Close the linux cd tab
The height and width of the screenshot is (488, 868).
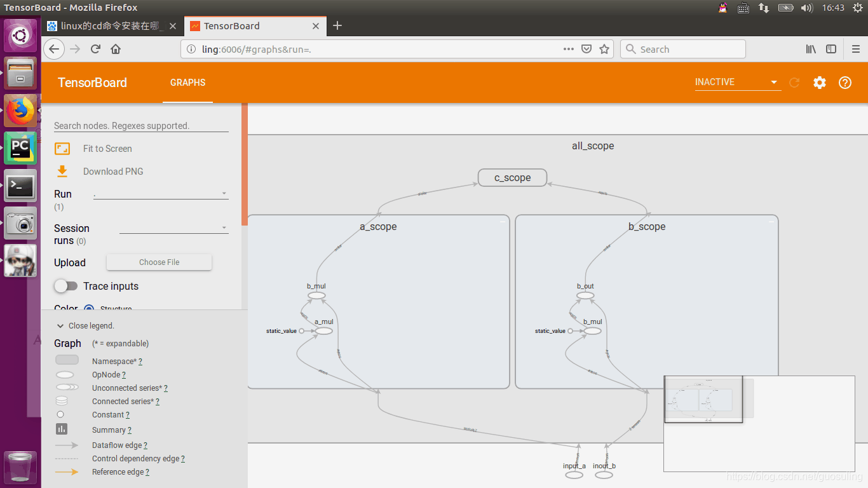pos(173,26)
